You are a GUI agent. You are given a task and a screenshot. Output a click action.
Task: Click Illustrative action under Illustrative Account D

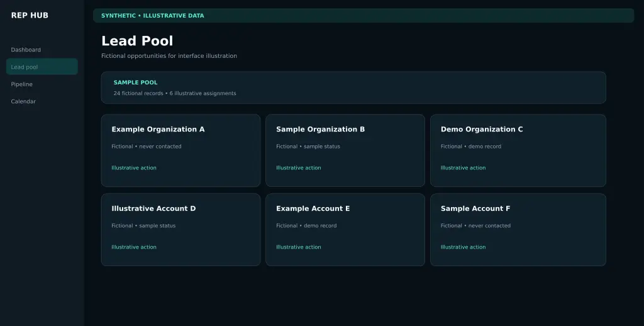[x=134, y=247]
